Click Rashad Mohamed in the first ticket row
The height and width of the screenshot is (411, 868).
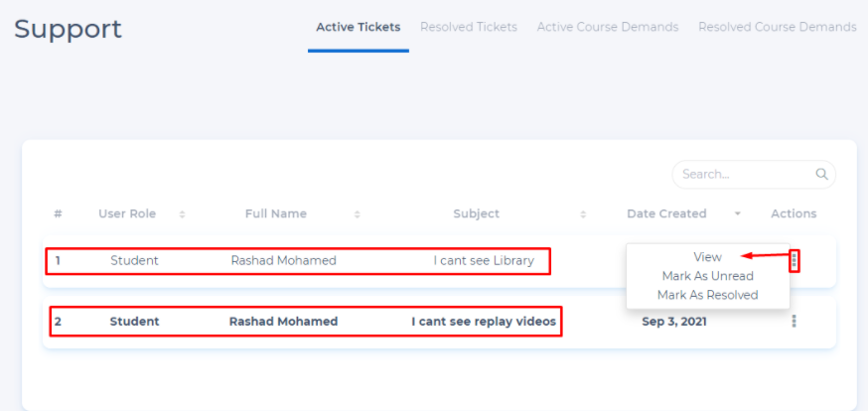point(283,261)
